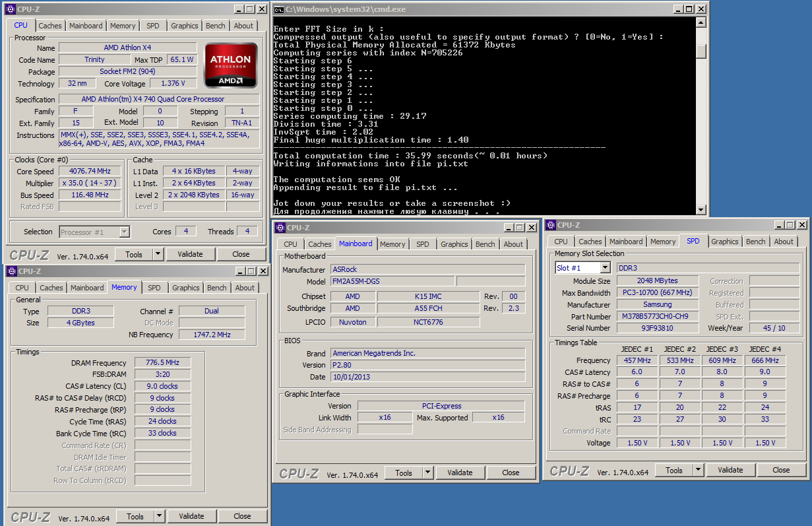Screen dimensions: 812x526
Task: Switch to Mainboard tab in the Samsung SPD window
Action: tap(626, 242)
